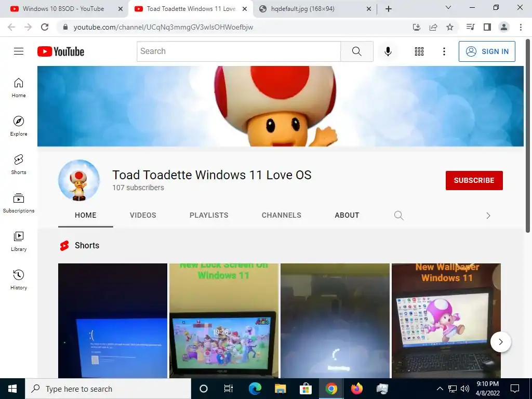Click the SUBSCRIBE button

coord(474,180)
